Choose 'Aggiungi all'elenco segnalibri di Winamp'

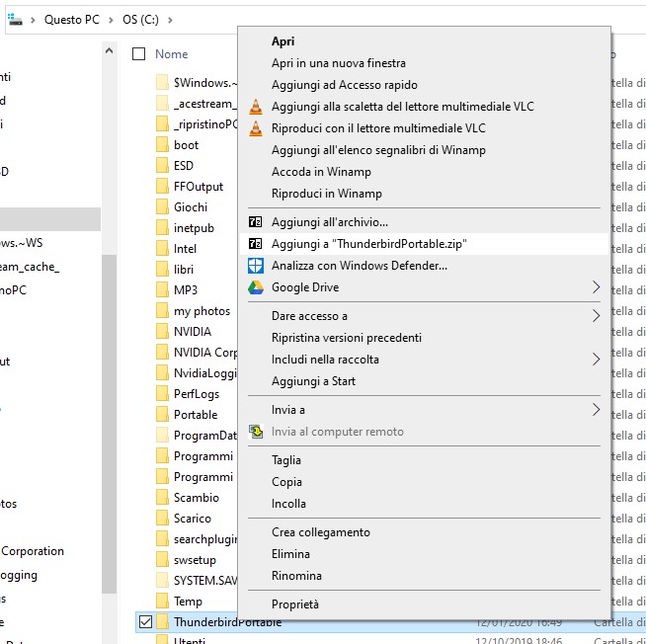424,150
